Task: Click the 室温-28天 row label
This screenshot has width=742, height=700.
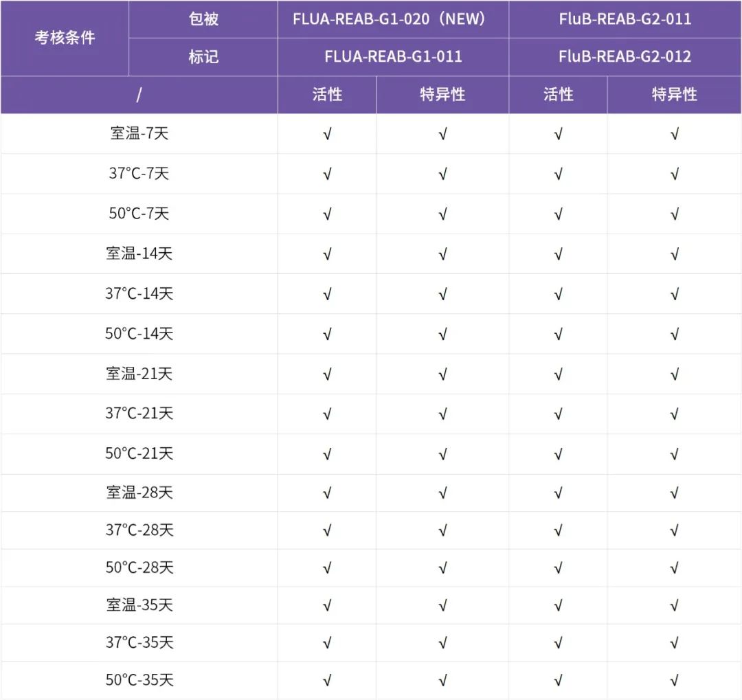Action: click(139, 493)
